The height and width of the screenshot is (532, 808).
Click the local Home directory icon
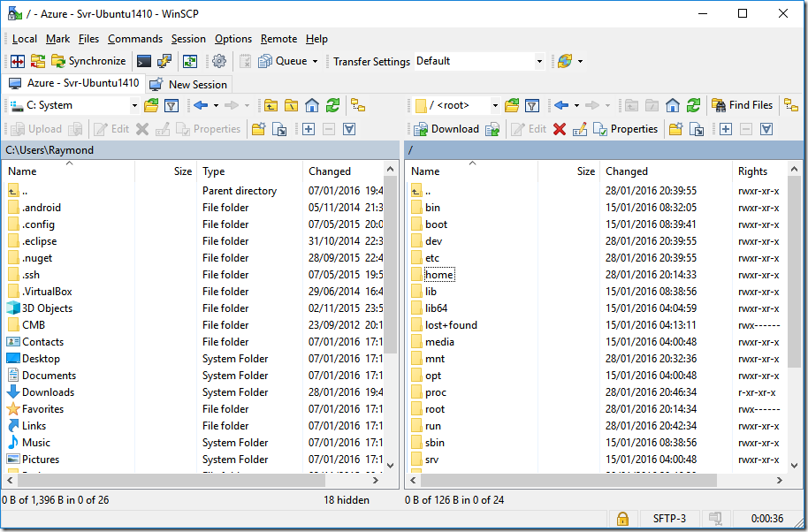tap(312, 105)
